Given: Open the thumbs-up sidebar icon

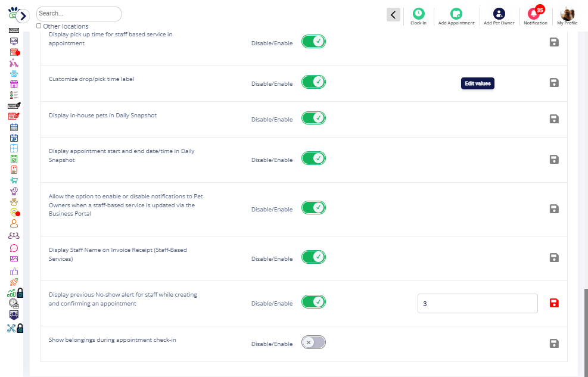Looking at the screenshot, I should click(x=14, y=272).
